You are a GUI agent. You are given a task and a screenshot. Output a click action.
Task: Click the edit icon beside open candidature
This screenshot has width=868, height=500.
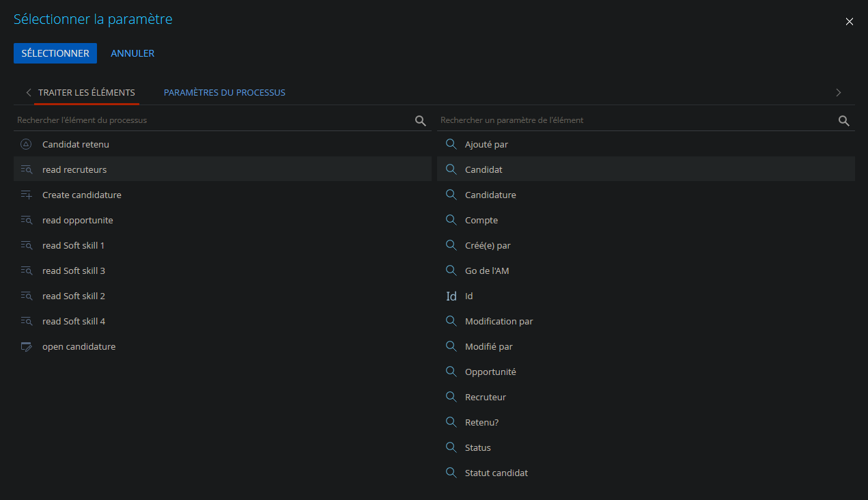coord(26,346)
